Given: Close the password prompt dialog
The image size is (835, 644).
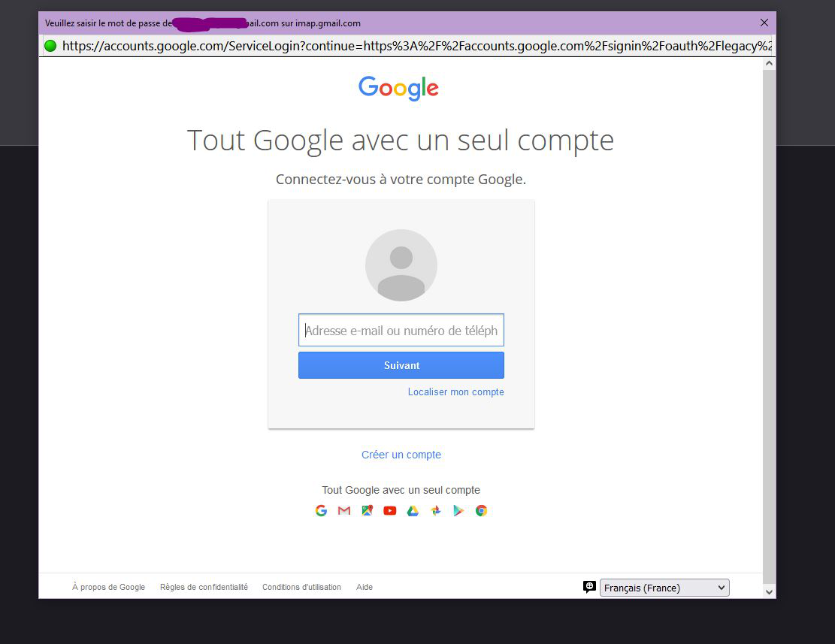Looking at the screenshot, I should tap(764, 23).
